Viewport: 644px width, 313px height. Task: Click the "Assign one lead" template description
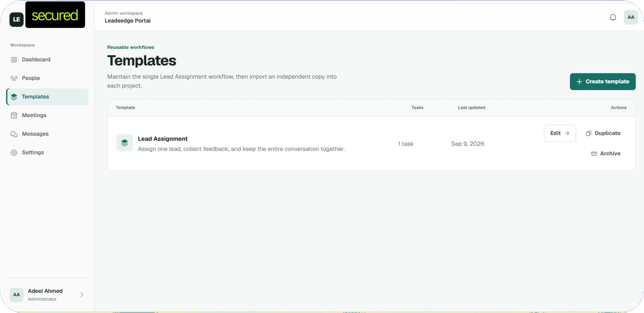pos(241,149)
